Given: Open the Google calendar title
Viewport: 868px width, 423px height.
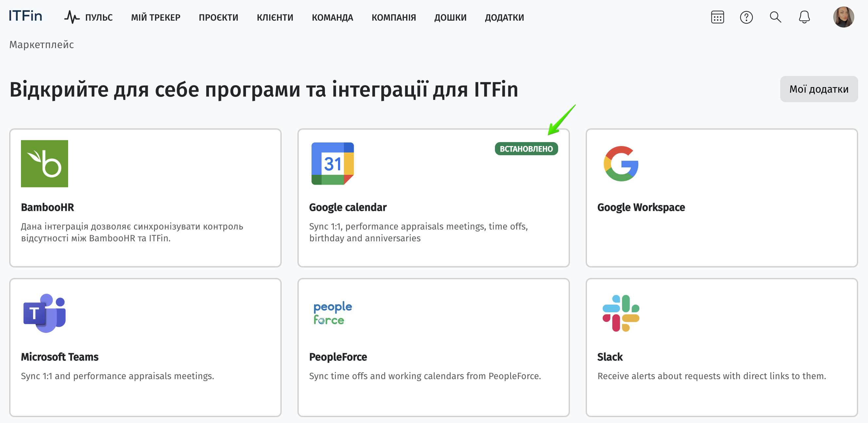Looking at the screenshot, I should (348, 207).
